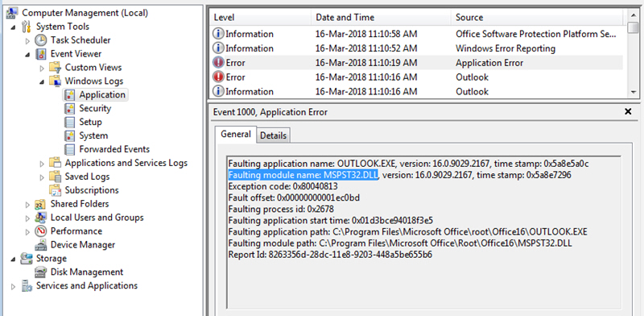This screenshot has height=316, width=644.
Task: Click the Report Id line
Action: tap(330, 255)
